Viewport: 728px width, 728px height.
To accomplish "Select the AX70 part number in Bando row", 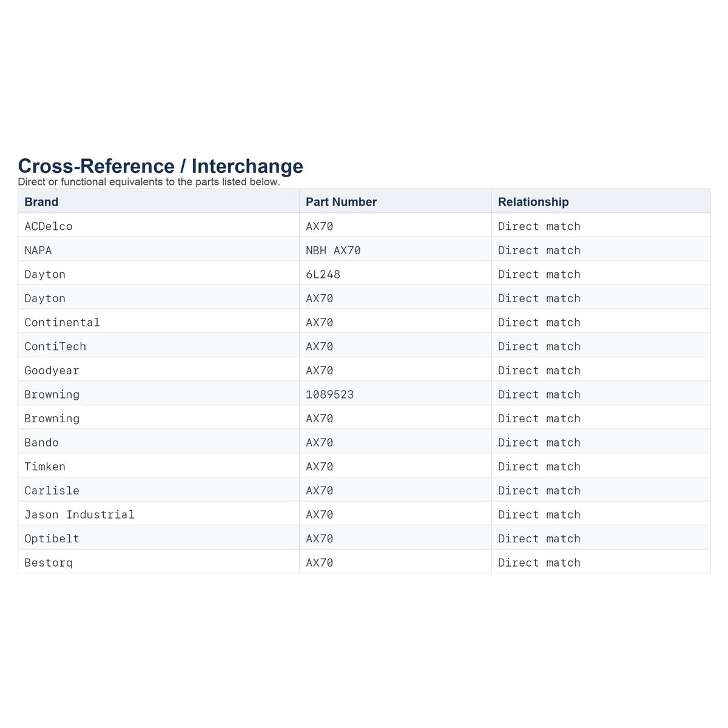I will 320,443.
